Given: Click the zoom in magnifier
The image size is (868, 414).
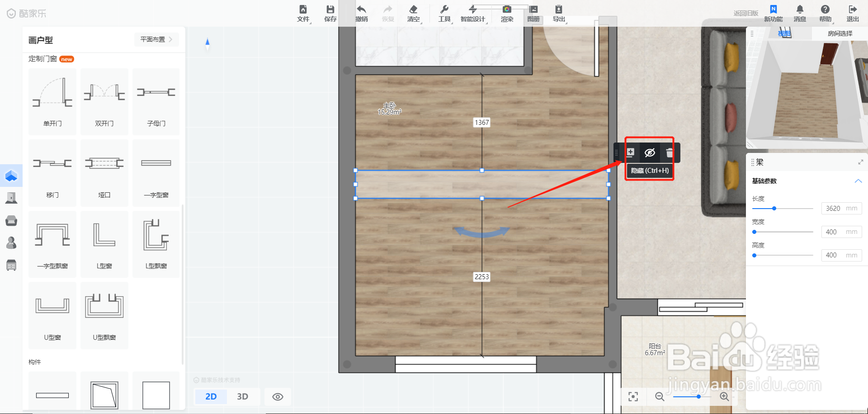Looking at the screenshot, I should pyautogui.click(x=724, y=397).
